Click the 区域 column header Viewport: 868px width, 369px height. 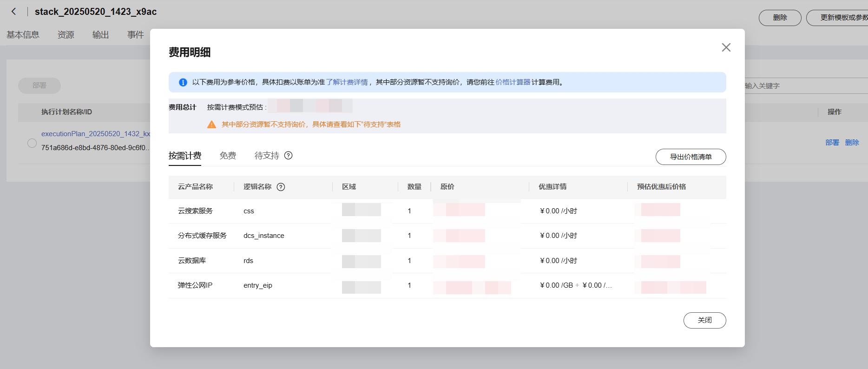(x=349, y=187)
